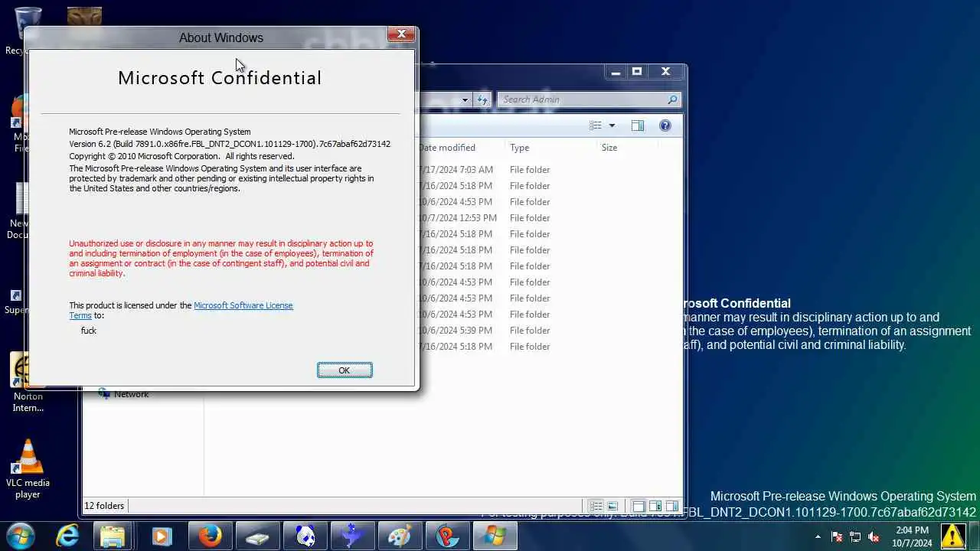Open the Norton Internet desktop icon
Viewport: 980px width, 551px height.
28,383
